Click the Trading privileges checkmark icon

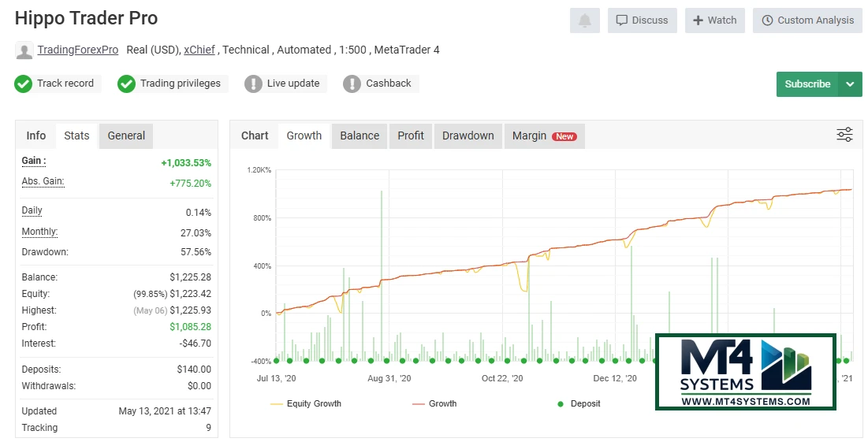click(127, 84)
